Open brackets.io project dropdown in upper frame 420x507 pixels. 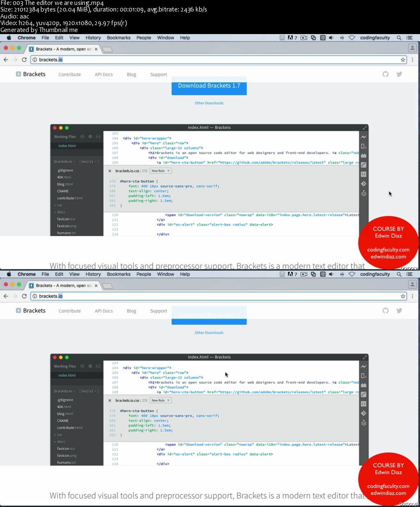point(64,161)
